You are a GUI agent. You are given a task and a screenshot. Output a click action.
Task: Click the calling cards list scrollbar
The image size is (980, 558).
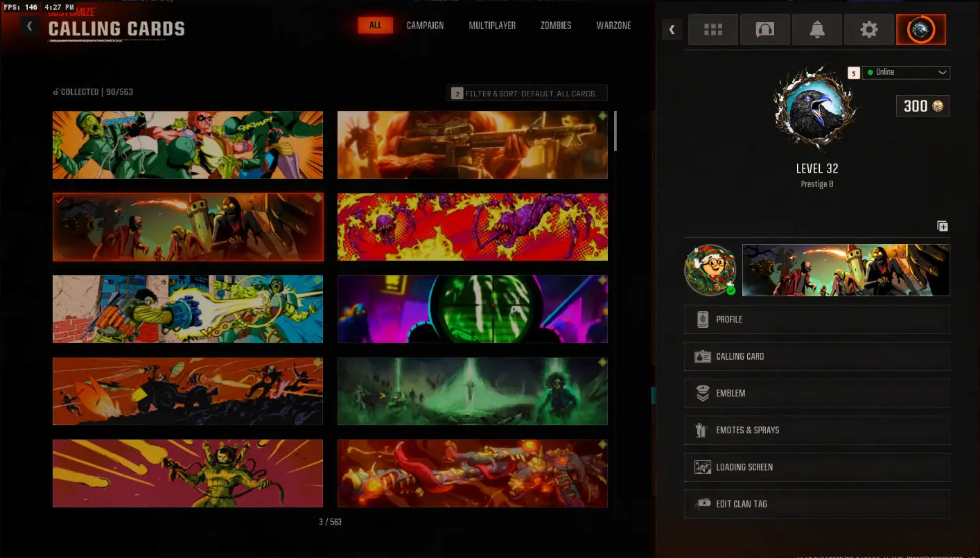tap(615, 131)
